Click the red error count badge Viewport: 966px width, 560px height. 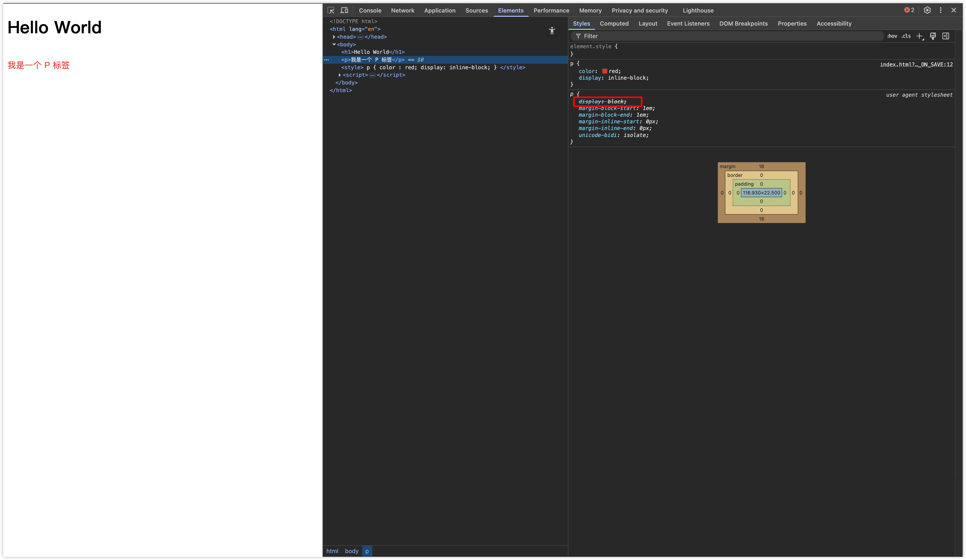909,10
